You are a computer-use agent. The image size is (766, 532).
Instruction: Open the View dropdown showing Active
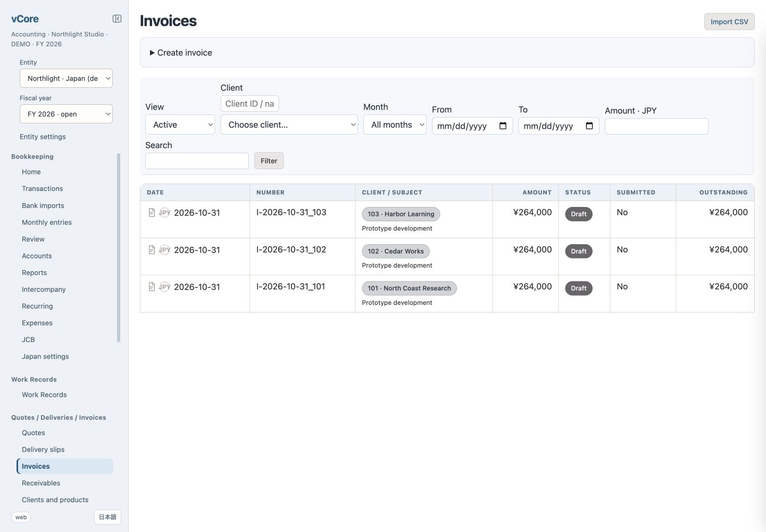180,124
